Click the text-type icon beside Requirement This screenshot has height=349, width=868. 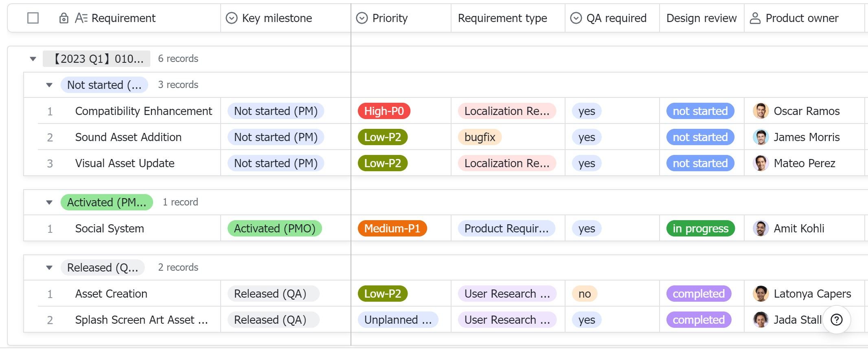[81, 18]
